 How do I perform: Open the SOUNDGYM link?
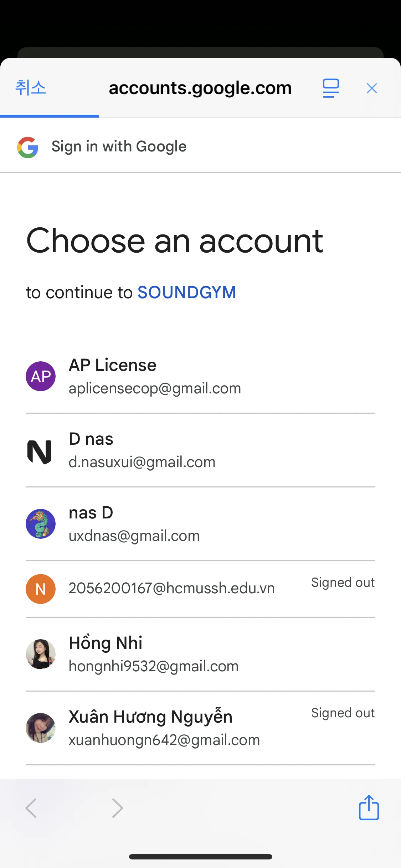187,293
